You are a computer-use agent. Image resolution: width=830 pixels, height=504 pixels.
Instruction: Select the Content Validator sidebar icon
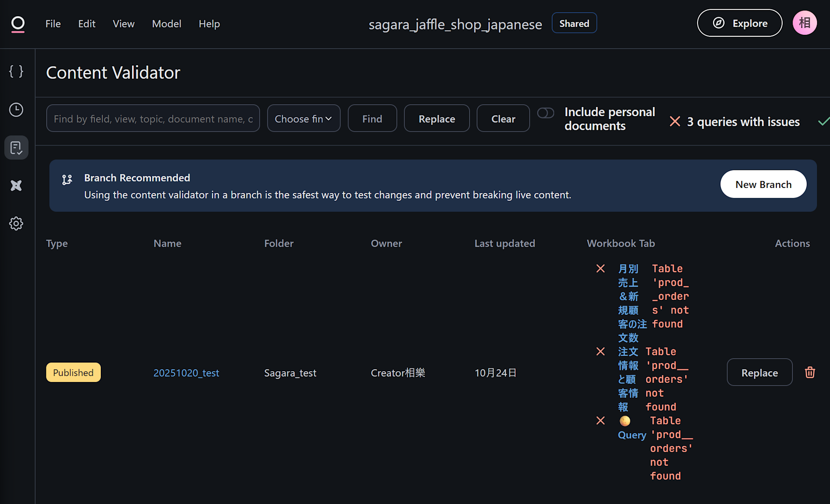[x=16, y=148]
